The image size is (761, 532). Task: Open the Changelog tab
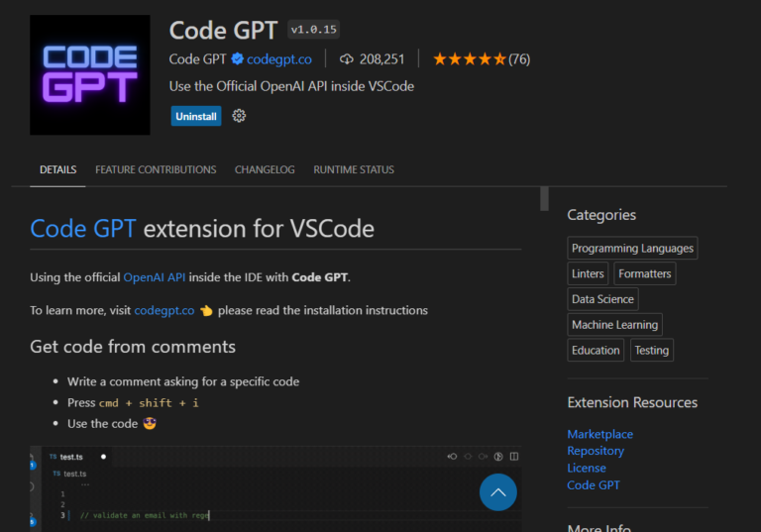265,169
